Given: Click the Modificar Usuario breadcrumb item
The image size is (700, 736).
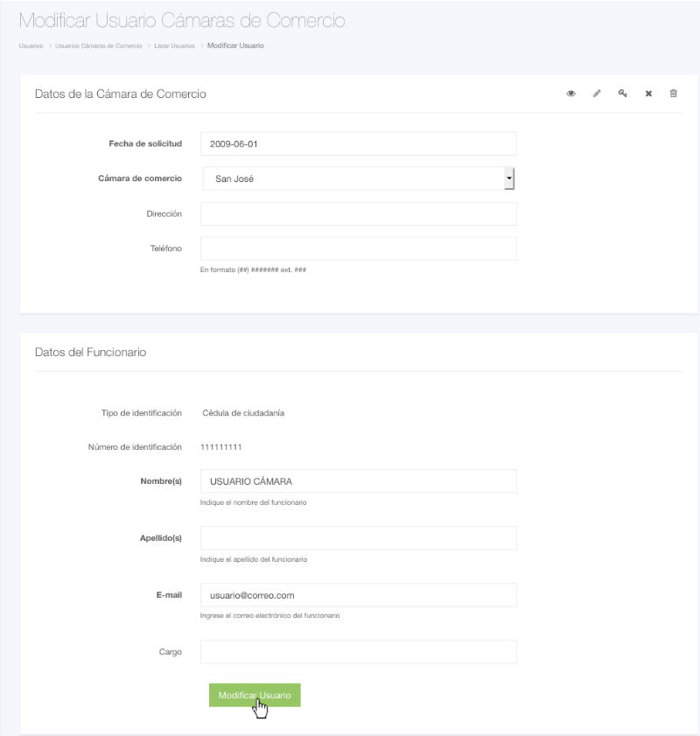Looking at the screenshot, I should (x=235, y=46).
